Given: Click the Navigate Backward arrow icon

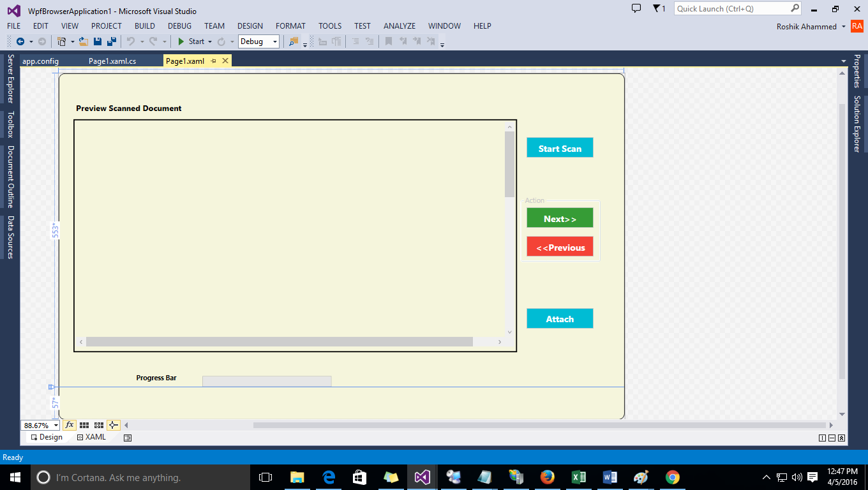Looking at the screenshot, I should [21, 41].
